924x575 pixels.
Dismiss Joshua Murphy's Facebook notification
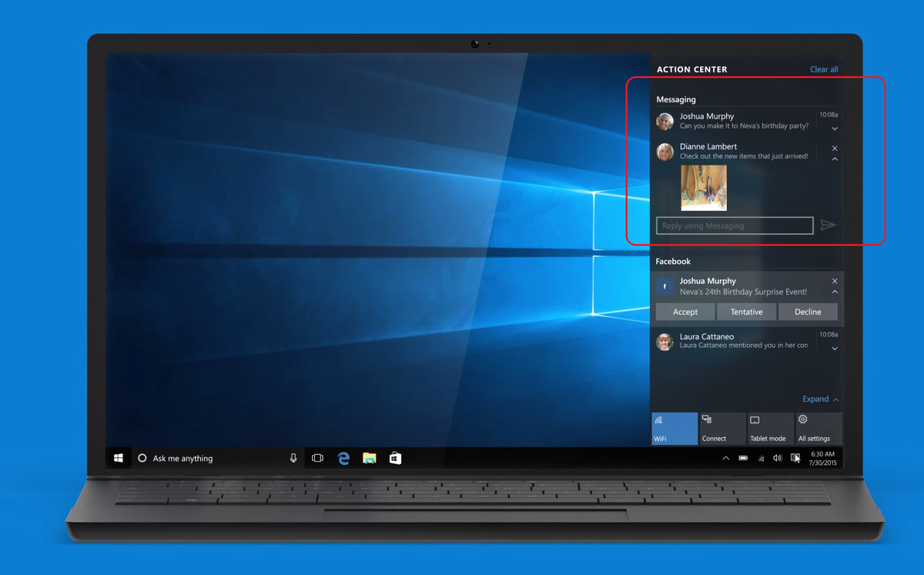click(835, 281)
